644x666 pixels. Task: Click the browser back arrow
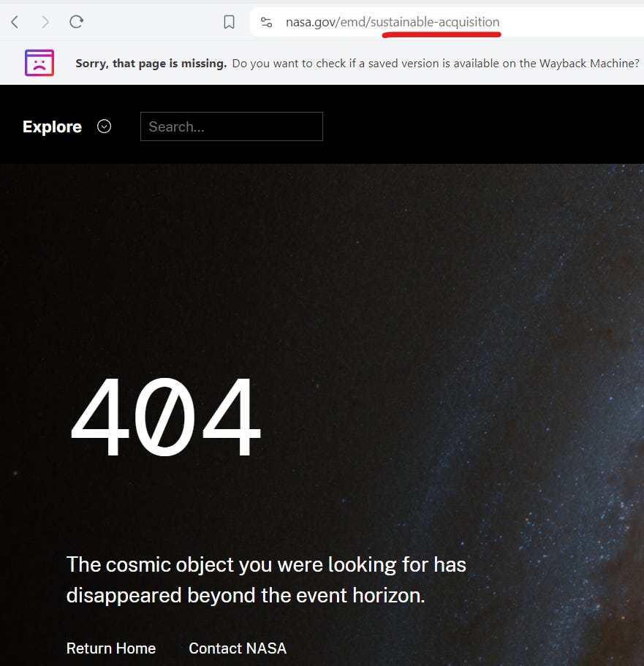pyautogui.click(x=15, y=22)
